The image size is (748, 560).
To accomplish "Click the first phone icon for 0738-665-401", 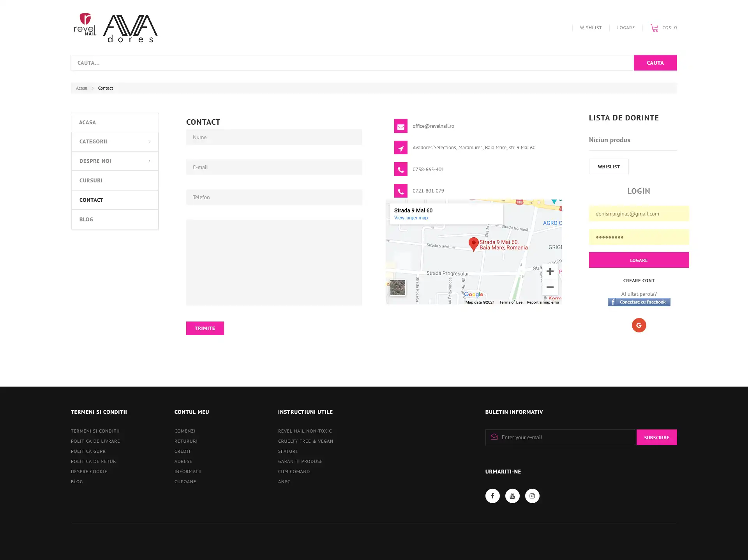I will (400, 170).
